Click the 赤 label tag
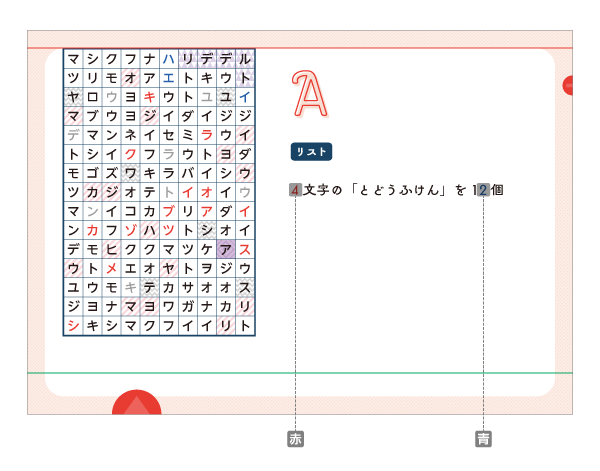The height and width of the screenshot is (471, 600). coord(295,439)
